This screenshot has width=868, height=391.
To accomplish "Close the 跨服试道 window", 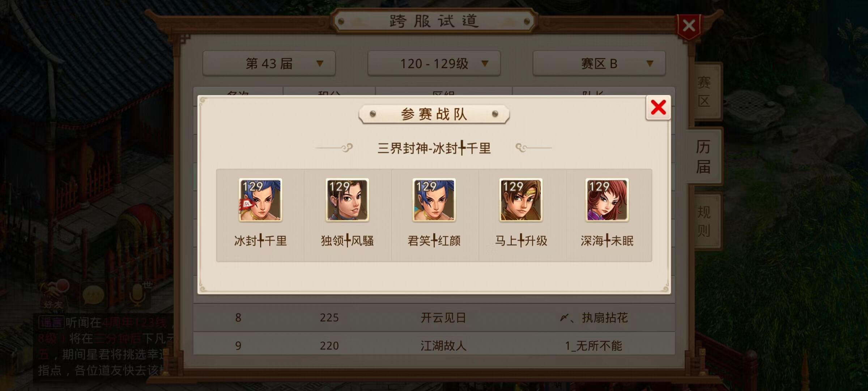I will (x=689, y=26).
